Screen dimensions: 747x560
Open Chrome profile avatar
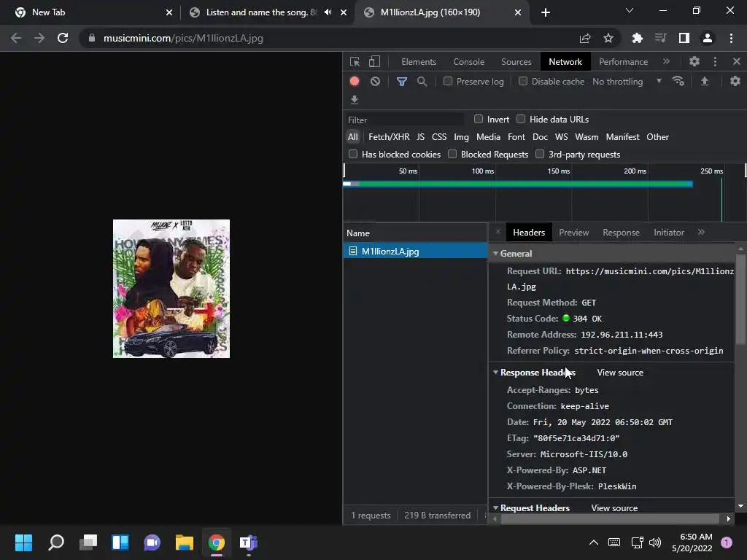[708, 38]
